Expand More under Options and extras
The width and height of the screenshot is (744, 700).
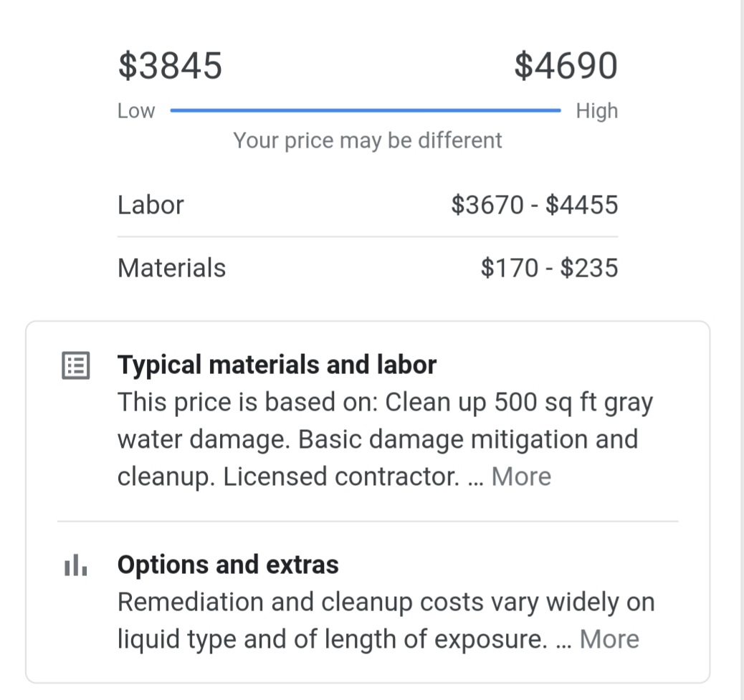609,639
